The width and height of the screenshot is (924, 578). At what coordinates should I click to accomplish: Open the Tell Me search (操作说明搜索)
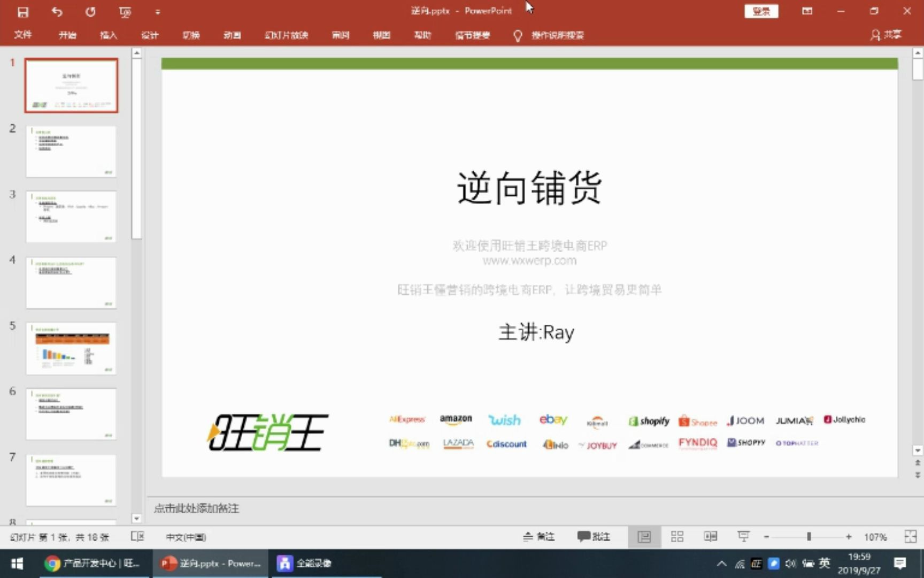(x=556, y=35)
